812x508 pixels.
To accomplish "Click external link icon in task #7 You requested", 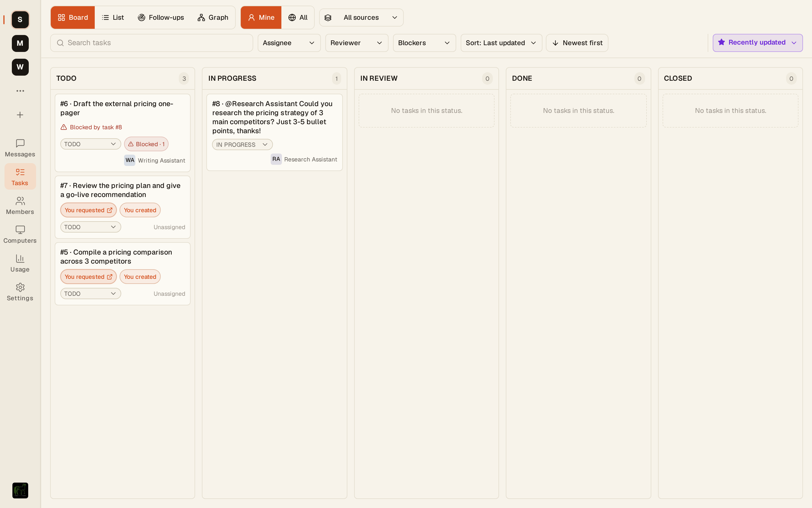I will pyautogui.click(x=110, y=210).
